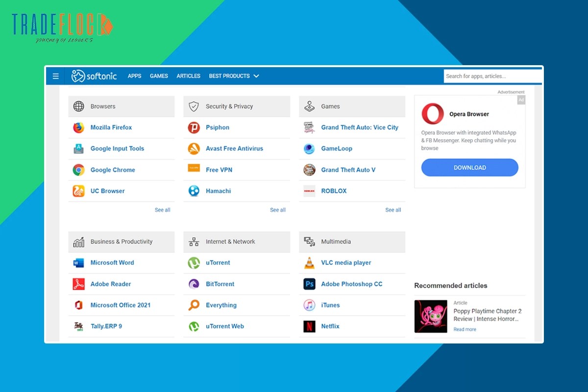Click the Tally.ERP 9 icon

point(78,326)
